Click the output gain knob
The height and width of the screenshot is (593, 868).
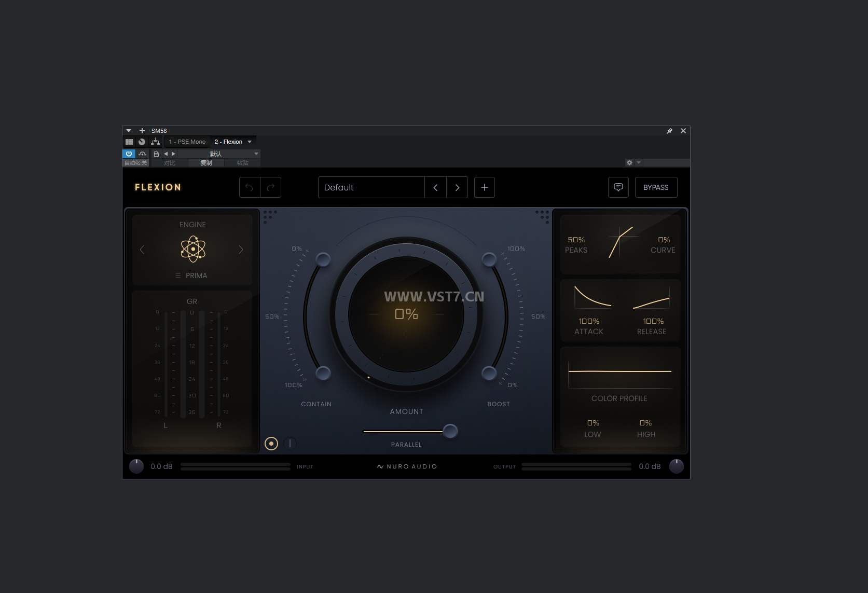[677, 466]
